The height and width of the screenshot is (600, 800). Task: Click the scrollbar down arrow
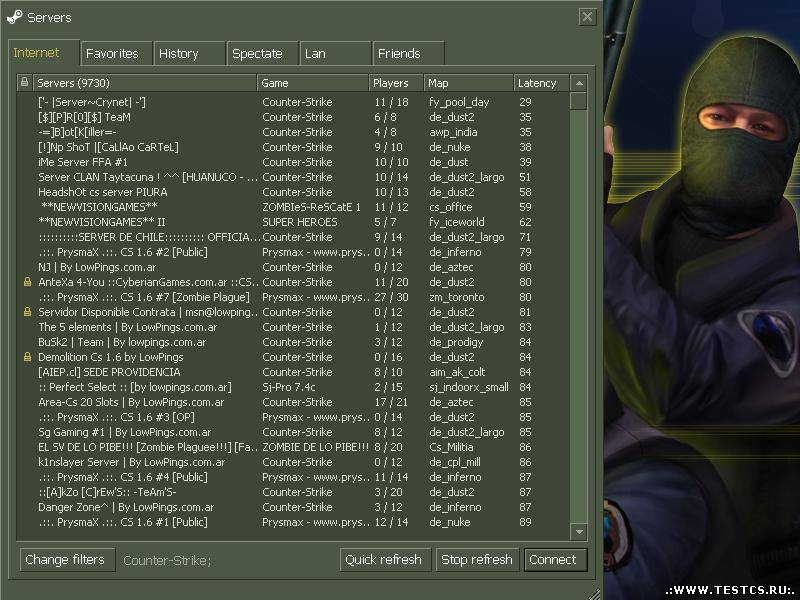coord(579,531)
